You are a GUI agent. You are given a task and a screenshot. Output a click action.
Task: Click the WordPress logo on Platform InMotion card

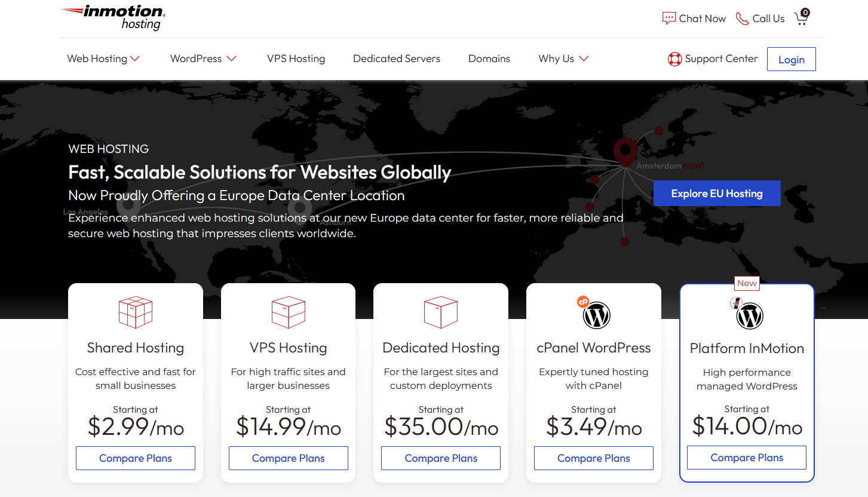click(750, 315)
